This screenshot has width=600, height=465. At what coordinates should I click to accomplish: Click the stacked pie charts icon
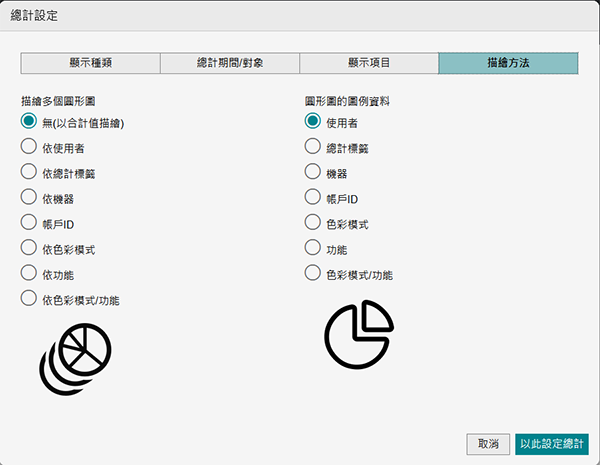point(75,357)
